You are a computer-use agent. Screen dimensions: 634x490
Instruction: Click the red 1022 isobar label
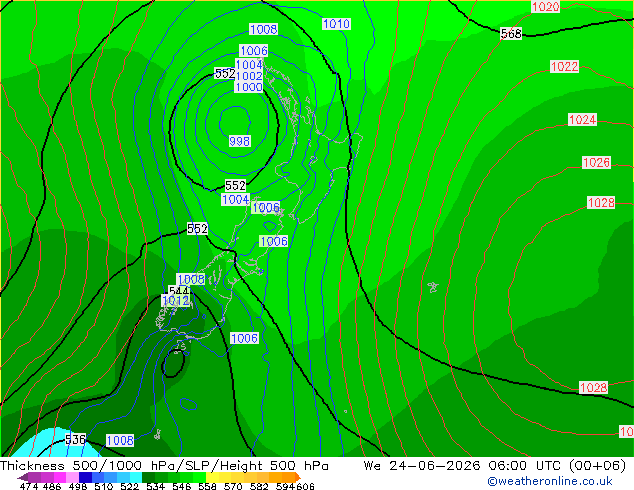click(564, 66)
